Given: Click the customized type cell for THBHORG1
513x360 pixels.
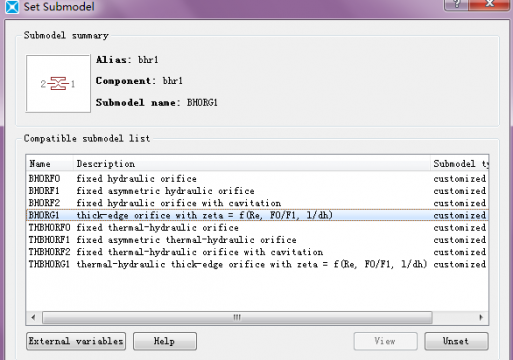Looking at the screenshot, I should pyautogui.click(x=460, y=264).
